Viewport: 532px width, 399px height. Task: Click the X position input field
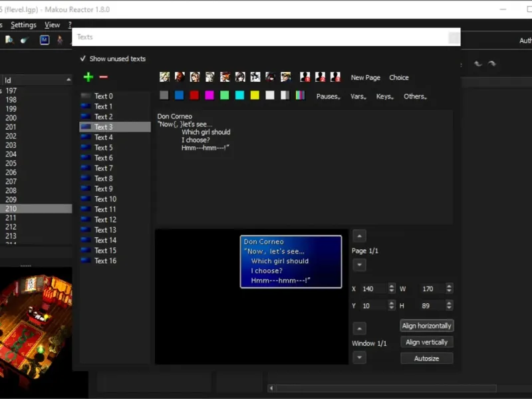(374, 289)
